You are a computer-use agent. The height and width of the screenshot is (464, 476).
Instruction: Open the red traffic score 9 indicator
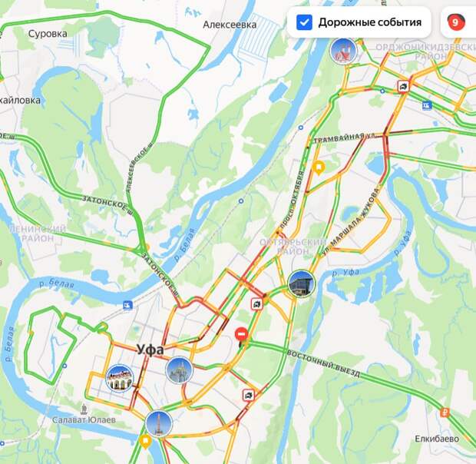[x=455, y=22]
